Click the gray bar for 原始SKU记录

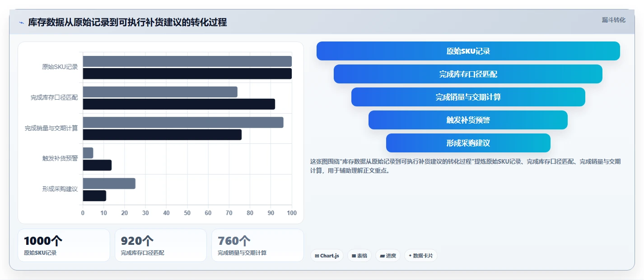[187, 61]
